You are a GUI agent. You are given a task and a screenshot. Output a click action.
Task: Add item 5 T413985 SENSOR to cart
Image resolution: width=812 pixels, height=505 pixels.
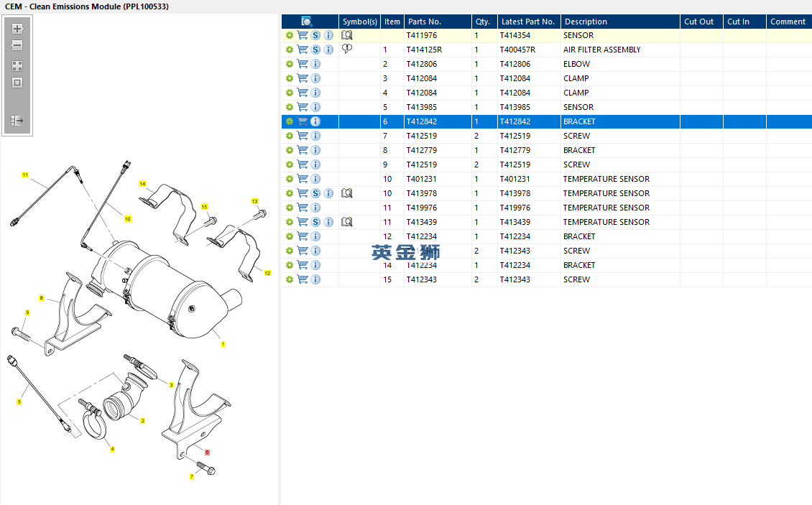303,107
